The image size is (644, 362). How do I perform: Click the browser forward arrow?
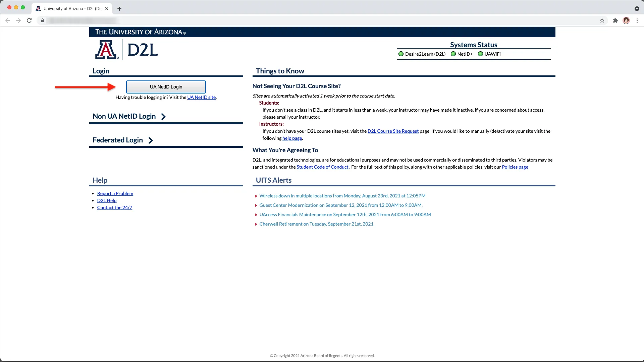tap(18, 20)
